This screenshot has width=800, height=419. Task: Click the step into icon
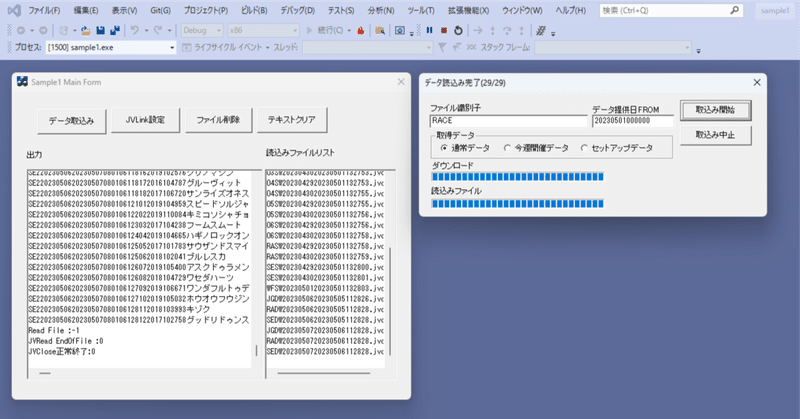492,31
